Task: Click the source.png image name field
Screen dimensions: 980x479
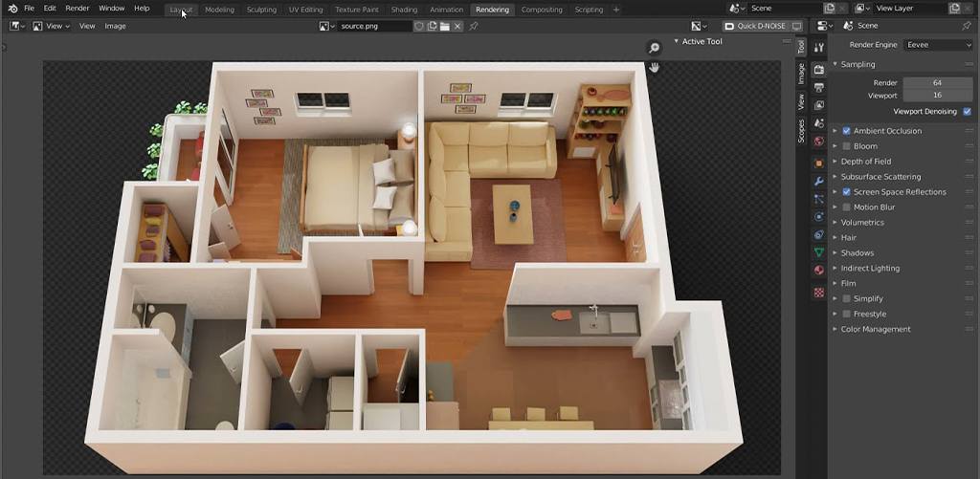Action: click(373, 26)
